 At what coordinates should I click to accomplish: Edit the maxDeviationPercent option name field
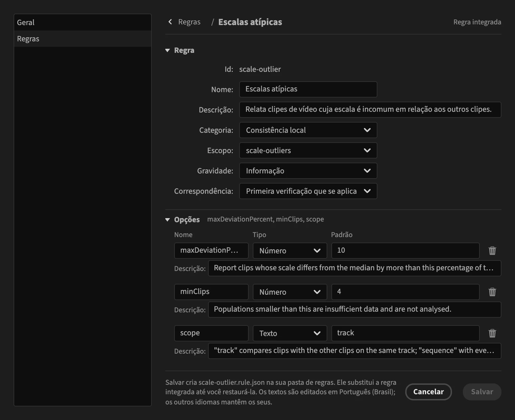click(x=211, y=251)
